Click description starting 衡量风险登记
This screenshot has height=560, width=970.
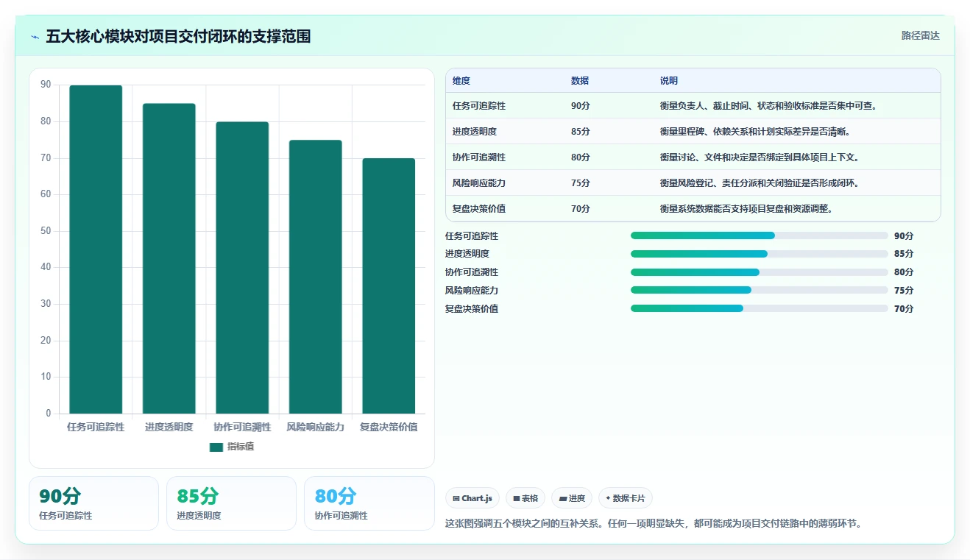tap(760, 183)
